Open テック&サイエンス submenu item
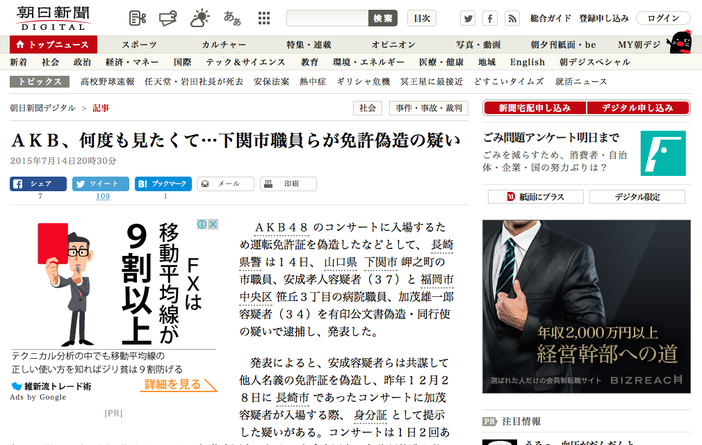The height and width of the screenshot is (445, 702). click(245, 62)
